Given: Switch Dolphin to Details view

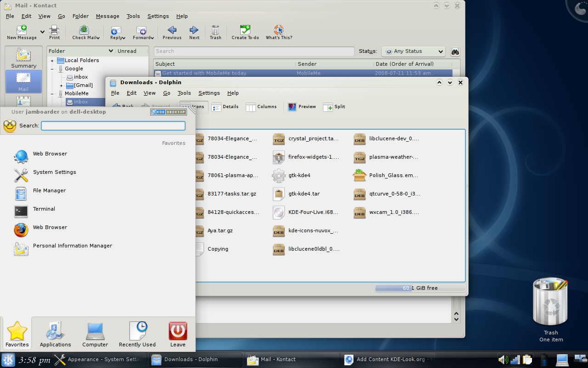Looking at the screenshot, I should 225,107.
